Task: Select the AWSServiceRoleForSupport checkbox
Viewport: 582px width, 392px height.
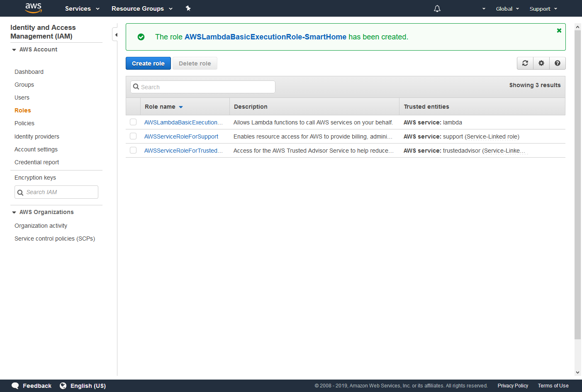Action: [x=133, y=136]
